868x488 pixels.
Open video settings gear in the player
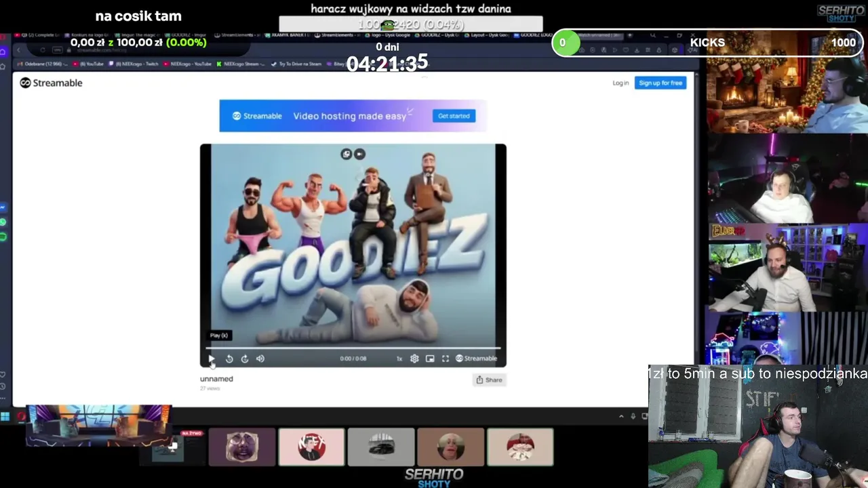tap(414, 359)
